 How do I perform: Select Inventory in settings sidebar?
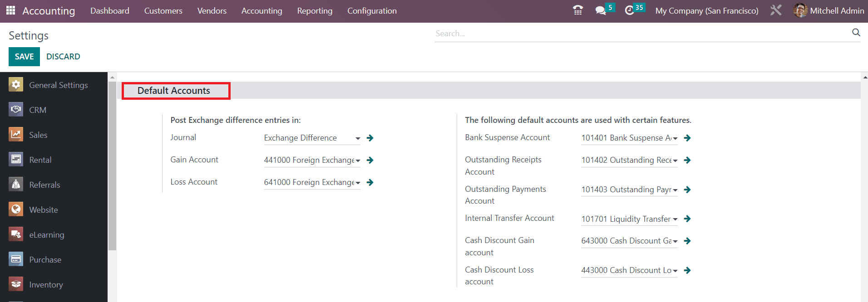click(46, 285)
